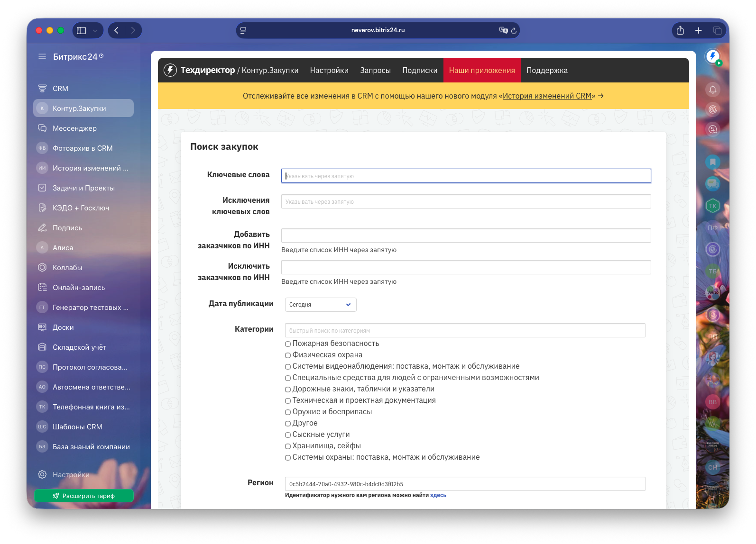
Task: Click the browser address bar
Action: point(378,30)
